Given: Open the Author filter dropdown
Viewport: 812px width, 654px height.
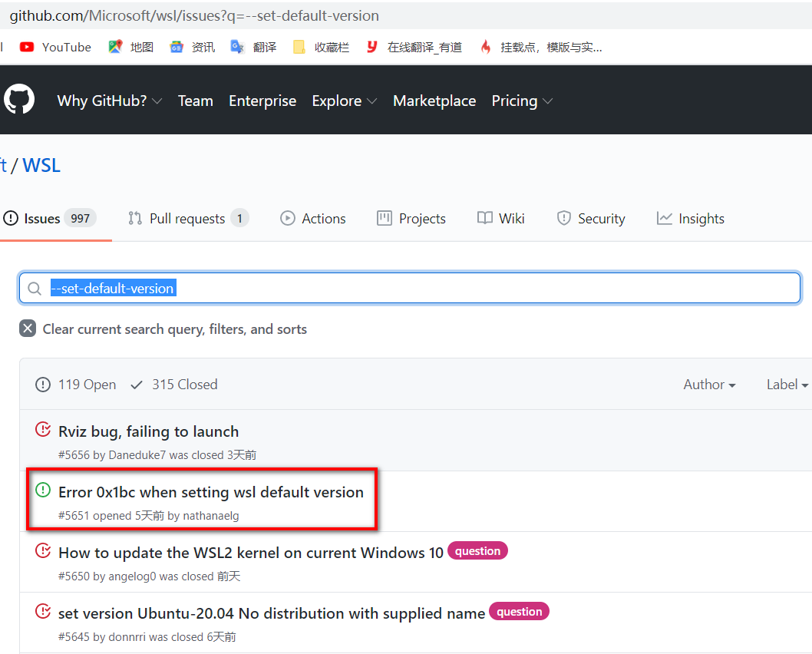Looking at the screenshot, I should click(x=709, y=385).
